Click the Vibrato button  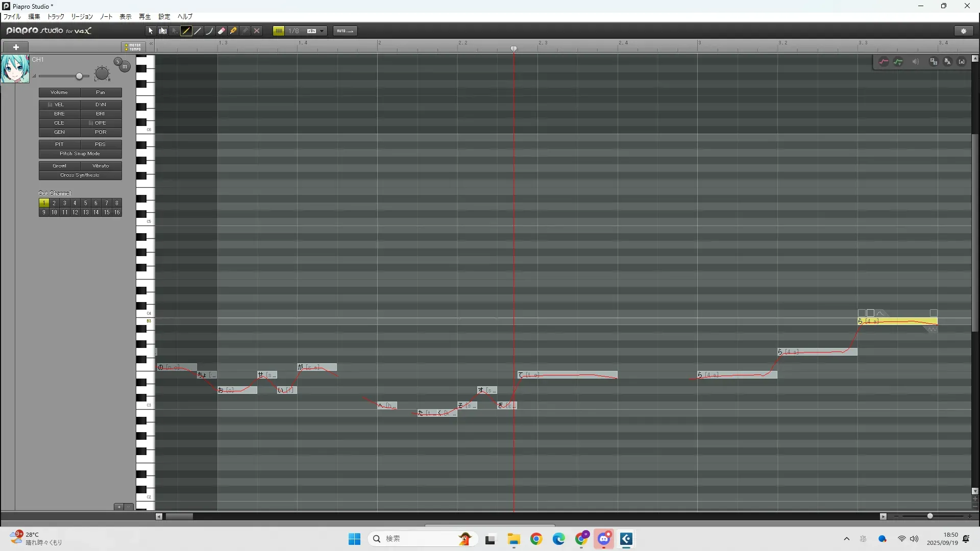101,166
